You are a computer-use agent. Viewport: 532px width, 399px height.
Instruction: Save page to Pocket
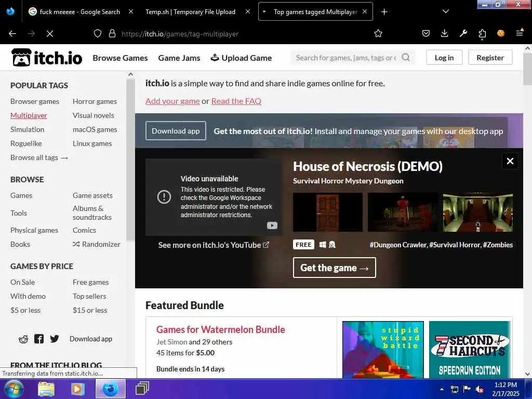click(x=426, y=33)
